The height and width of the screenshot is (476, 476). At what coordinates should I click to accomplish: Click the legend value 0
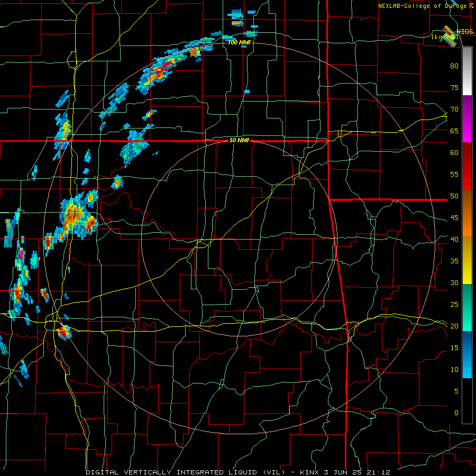[456, 413]
